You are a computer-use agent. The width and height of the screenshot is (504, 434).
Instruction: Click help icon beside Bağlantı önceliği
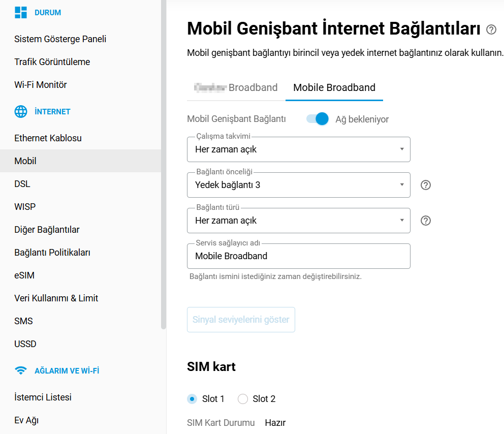(x=426, y=185)
